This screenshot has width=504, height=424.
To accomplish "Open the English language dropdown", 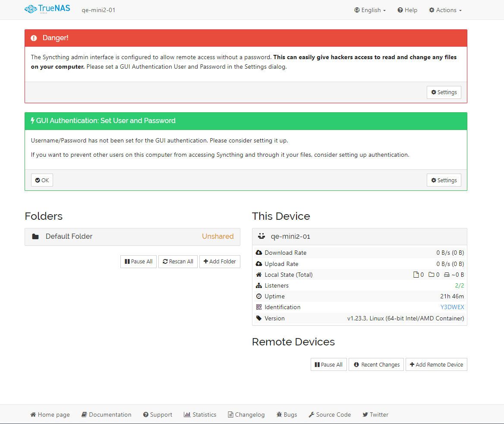I will coord(370,10).
